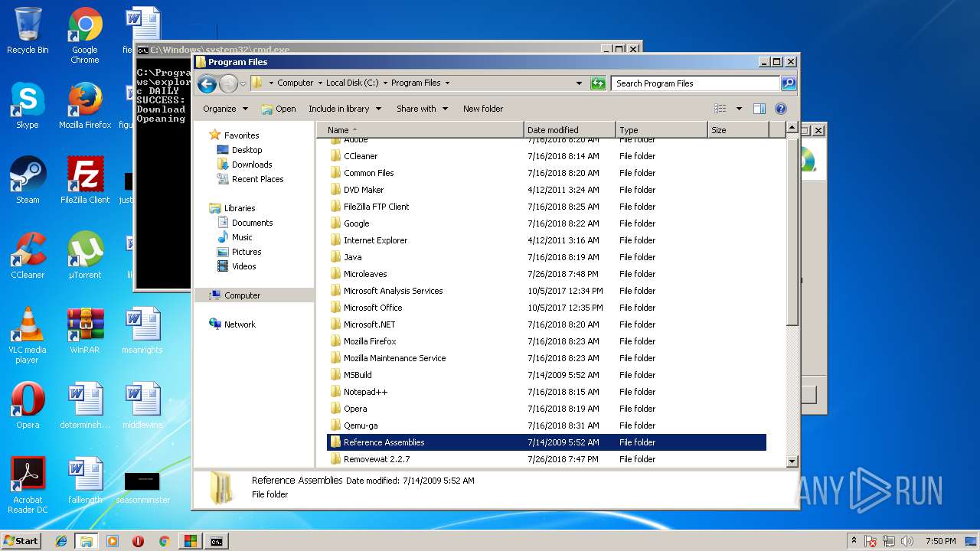The image size is (980, 551).
Task: Select the Documents library
Action: tap(252, 223)
